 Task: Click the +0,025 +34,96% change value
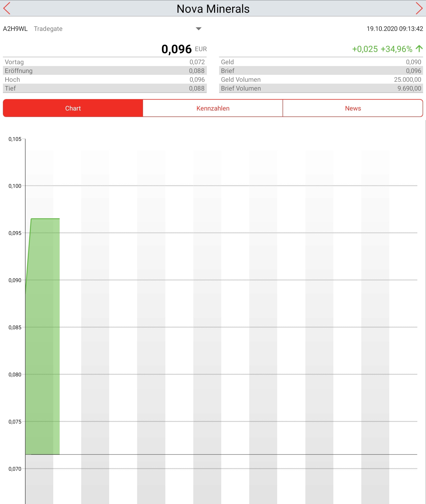(382, 49)
